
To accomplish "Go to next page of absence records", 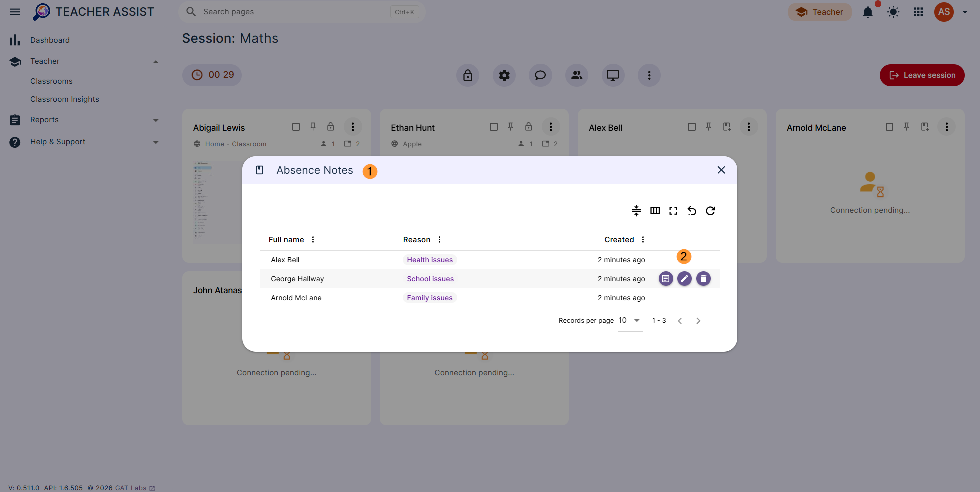I will (698, 321).
